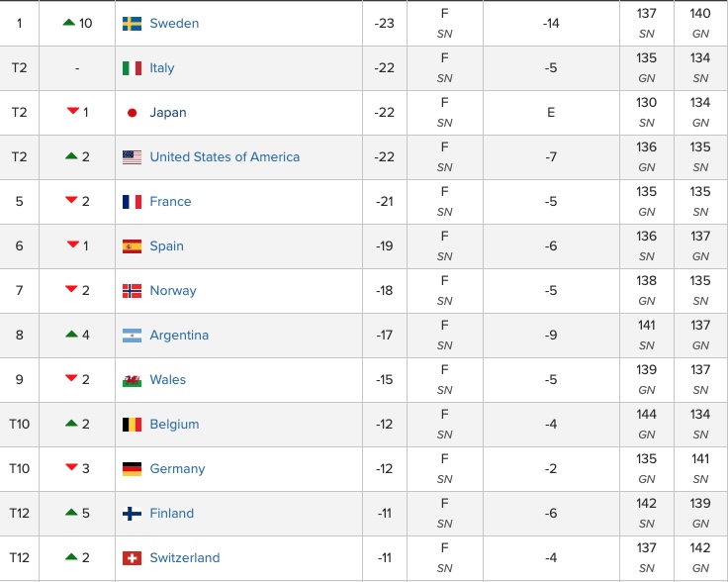Select Japan's 130 round score cell

click(646, 113)
